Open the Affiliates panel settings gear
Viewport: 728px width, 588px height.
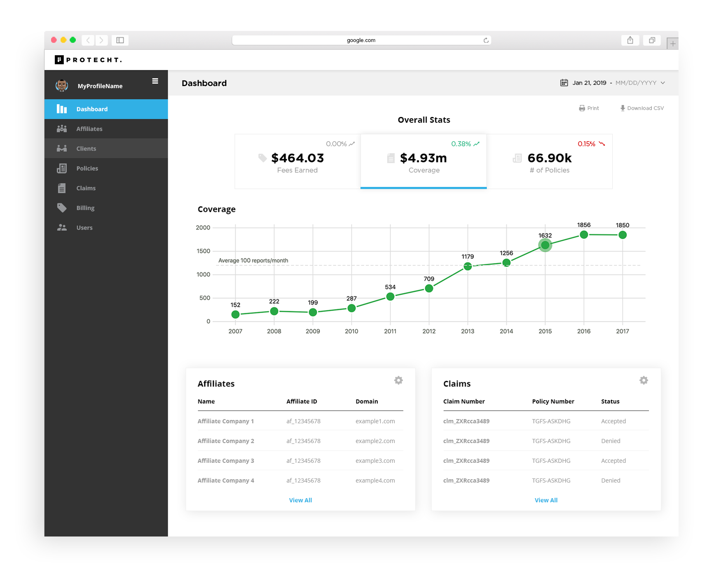[398, 380]
